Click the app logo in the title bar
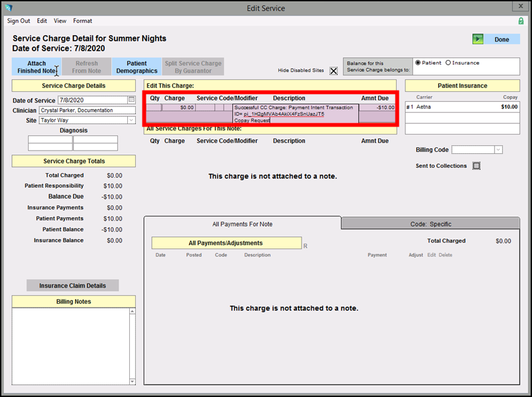 [8, 8]
